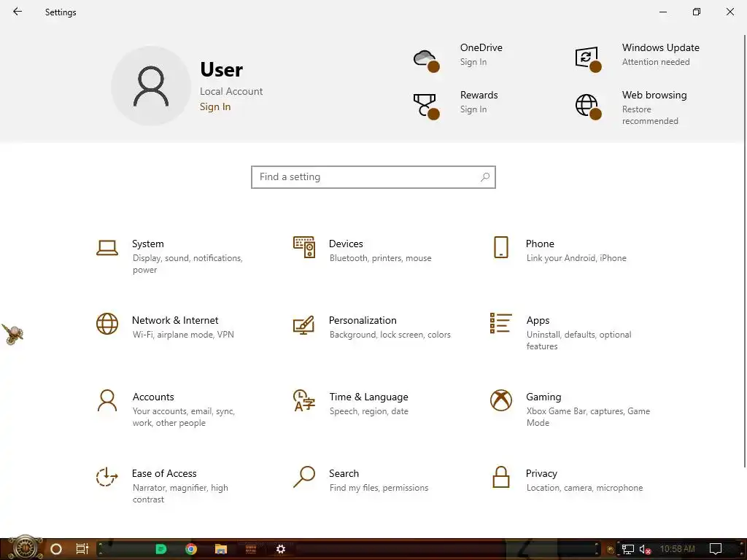Click the magnifier in the search box
Viewport: 747px width, 560px height.
click(485, 177)
